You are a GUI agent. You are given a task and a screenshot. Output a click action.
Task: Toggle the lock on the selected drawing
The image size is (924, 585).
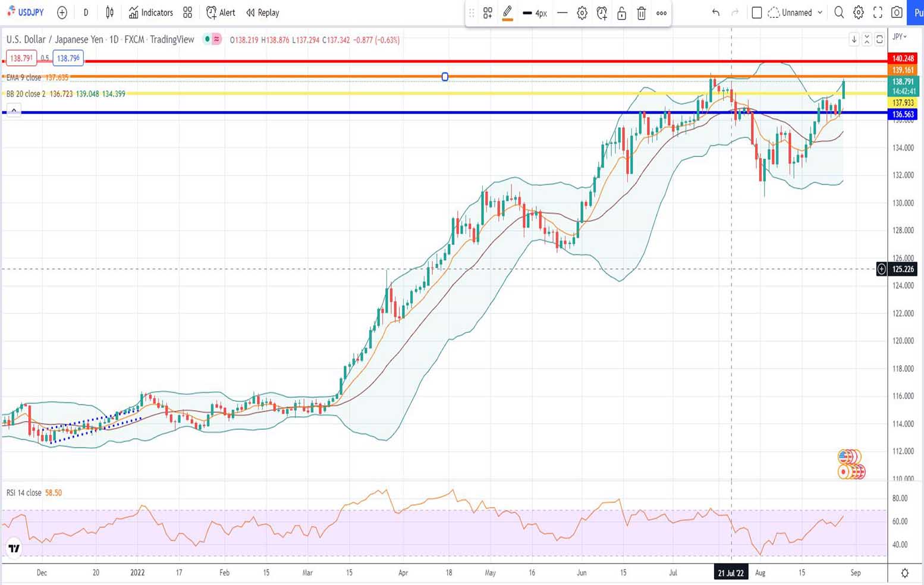click(621, 13)
